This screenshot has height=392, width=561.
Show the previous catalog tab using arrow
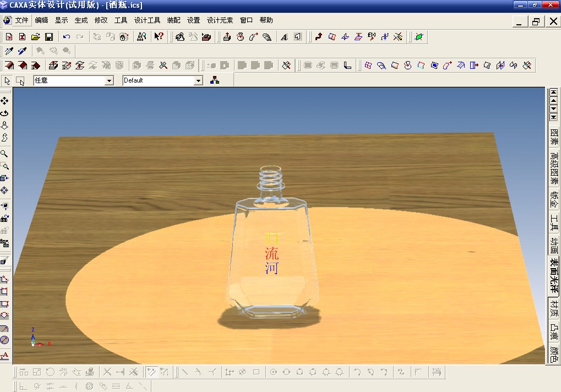553,101
